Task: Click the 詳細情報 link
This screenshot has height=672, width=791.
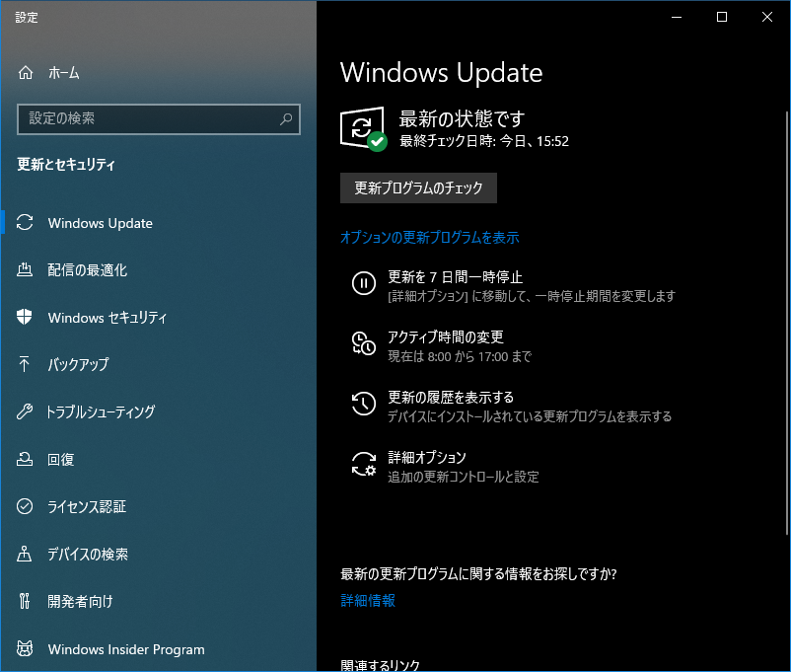Action: pyautogui.click(x=368, y=600)
